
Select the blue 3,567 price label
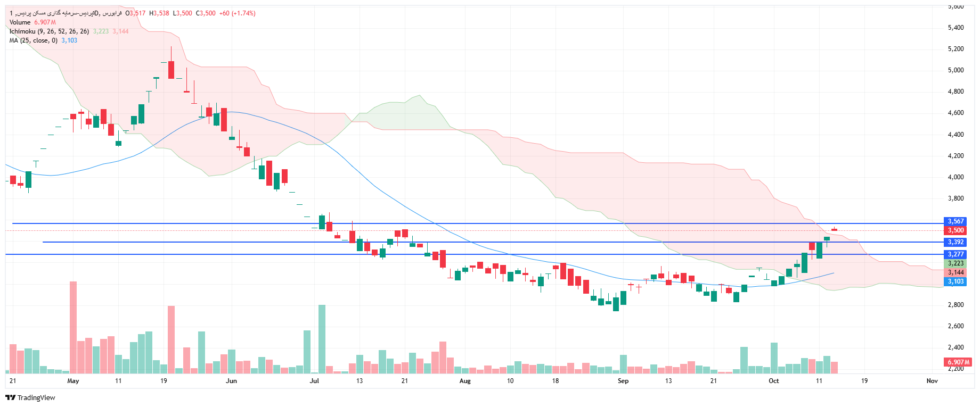click(956, 221)
